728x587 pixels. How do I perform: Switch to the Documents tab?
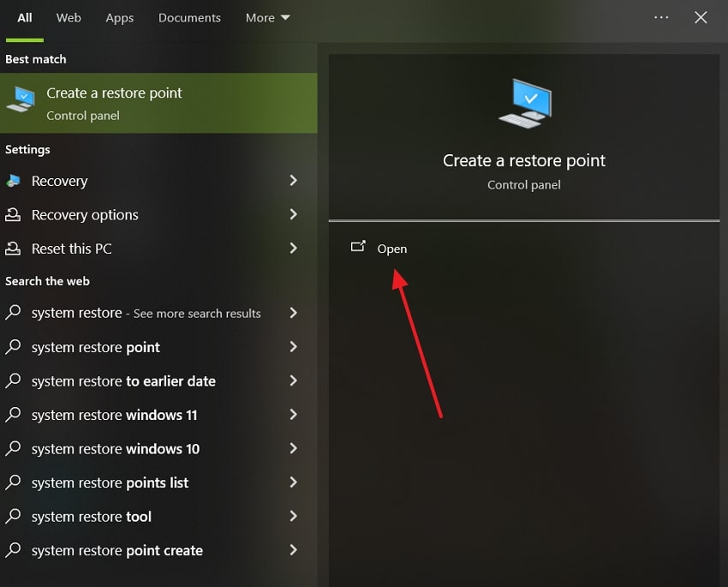click(x=189, y=17)
